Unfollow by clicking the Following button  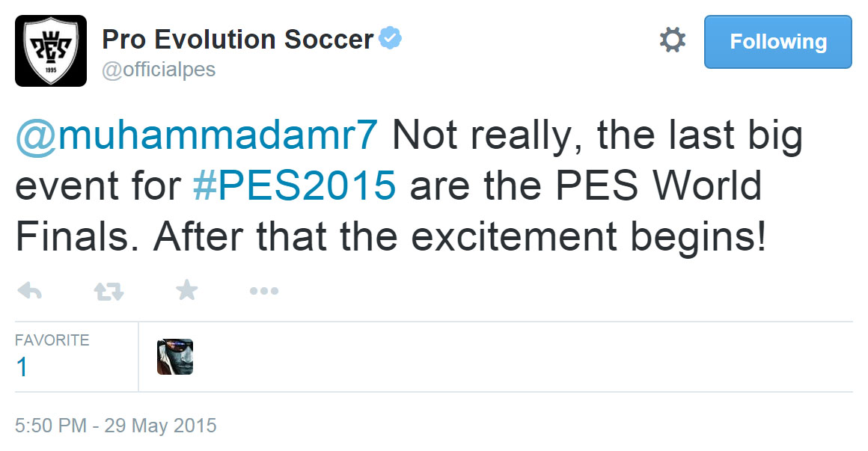[x=777, y=42]
